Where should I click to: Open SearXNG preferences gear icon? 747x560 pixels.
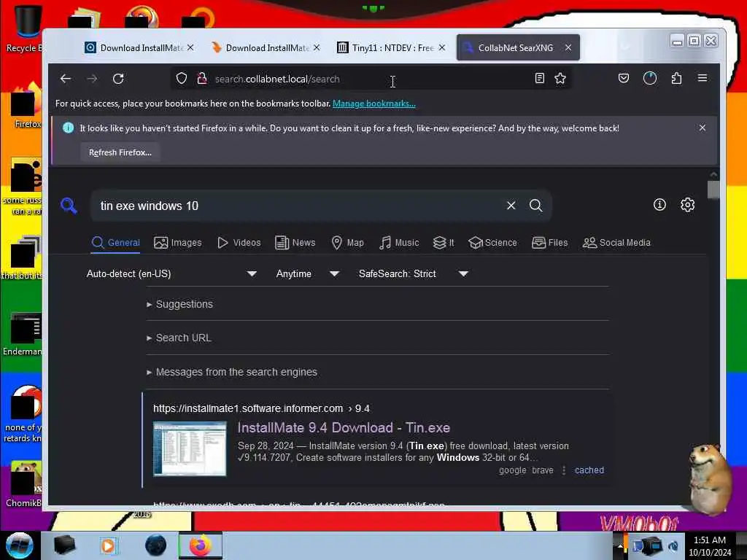click(687, 205)
